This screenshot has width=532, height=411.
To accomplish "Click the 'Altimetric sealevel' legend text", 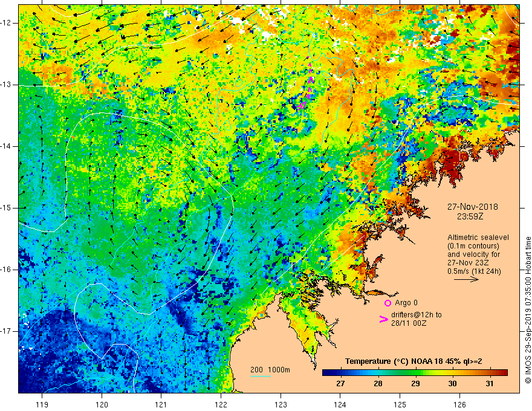I will [478, 238].
